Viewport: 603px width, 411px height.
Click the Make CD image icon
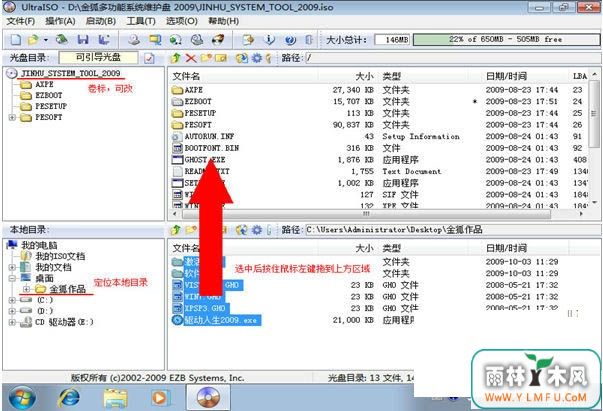[x=134, y=39]
